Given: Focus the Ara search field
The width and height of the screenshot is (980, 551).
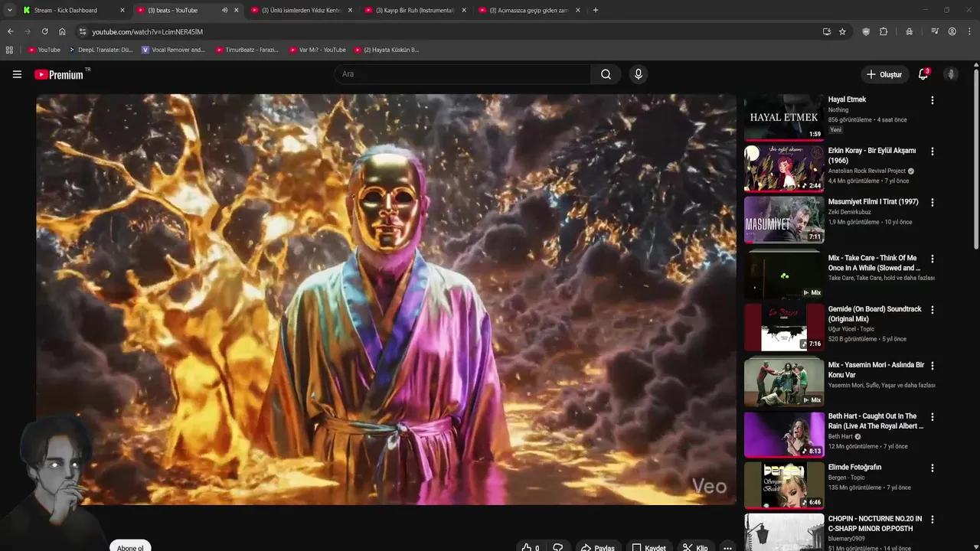Looking at the screenshot, I should click(462, 74).
